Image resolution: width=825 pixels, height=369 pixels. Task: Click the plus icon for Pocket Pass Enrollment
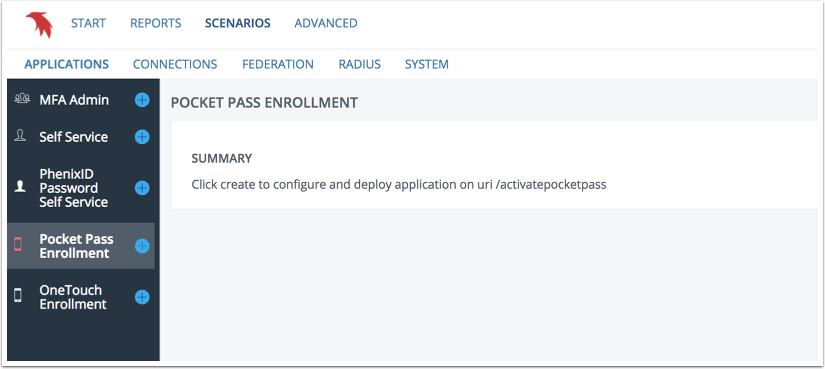(142, 246)
